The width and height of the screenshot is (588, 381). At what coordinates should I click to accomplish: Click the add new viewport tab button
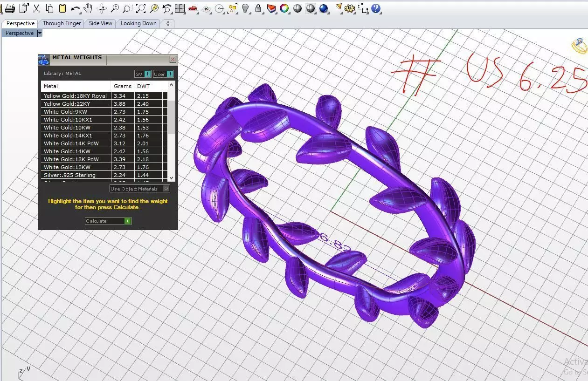[x=168, y=23]
